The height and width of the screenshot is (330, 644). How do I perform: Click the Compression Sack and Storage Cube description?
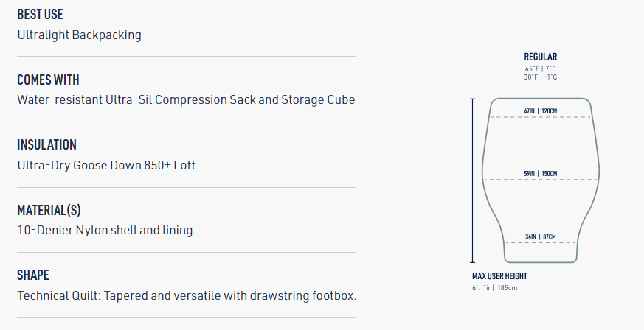pyautogui.click(x=186, y=99)
